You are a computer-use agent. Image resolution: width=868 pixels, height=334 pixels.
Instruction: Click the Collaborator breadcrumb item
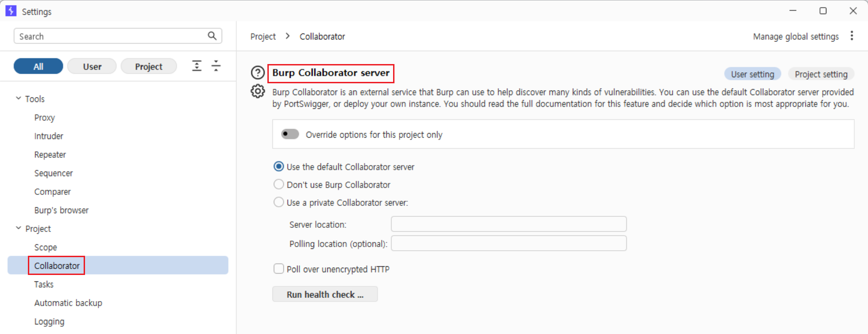[x=322, y=36]
